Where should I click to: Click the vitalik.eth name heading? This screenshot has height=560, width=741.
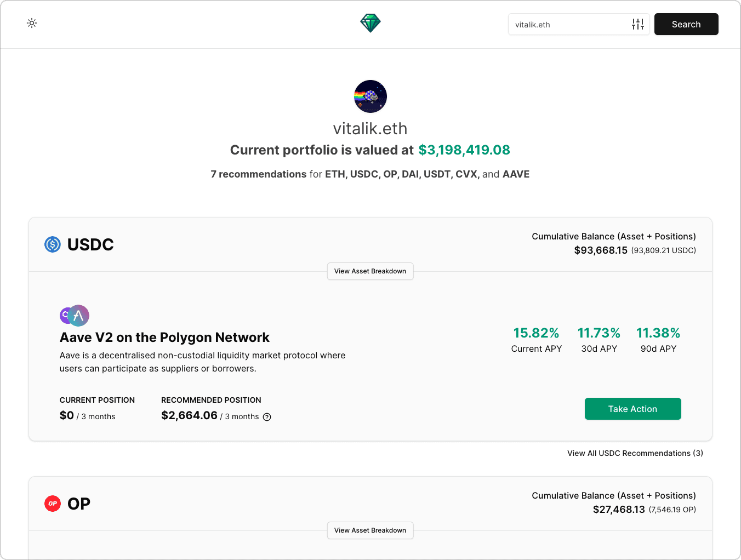coord(371,129)
